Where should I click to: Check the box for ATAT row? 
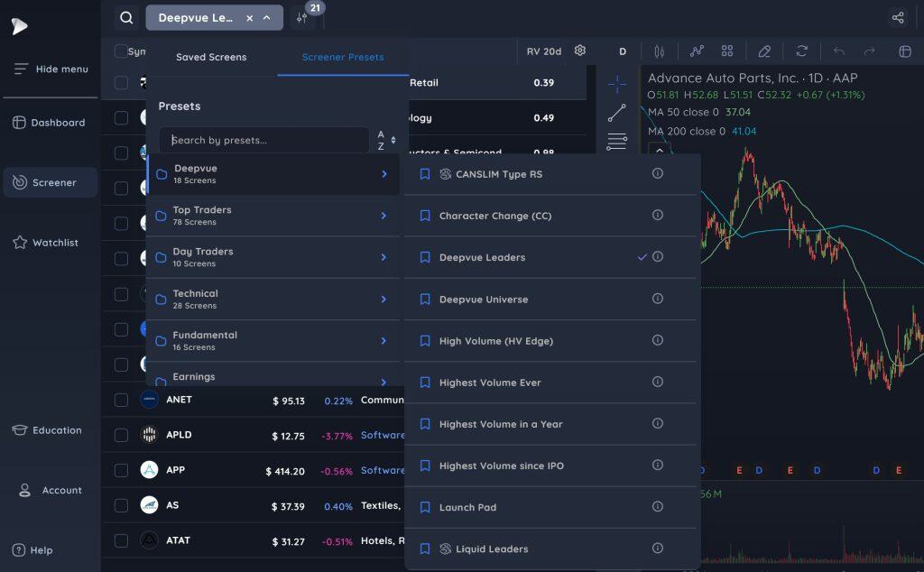[121, 540]
